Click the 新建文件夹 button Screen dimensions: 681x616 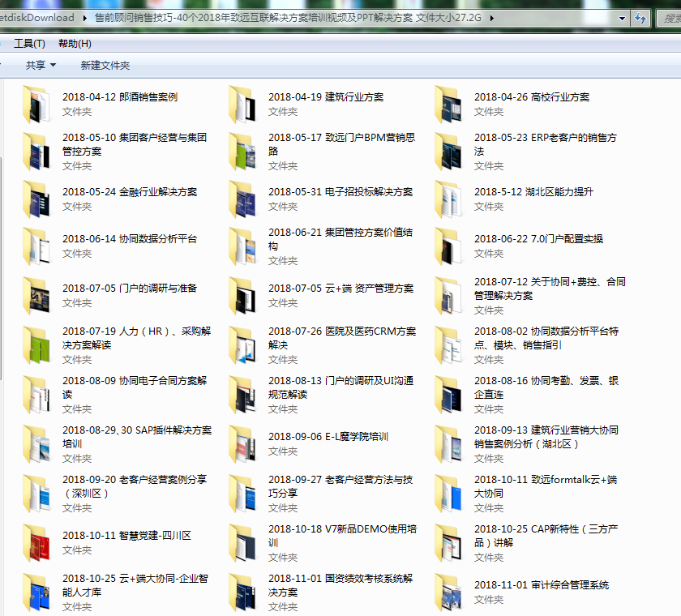point(105,65)
